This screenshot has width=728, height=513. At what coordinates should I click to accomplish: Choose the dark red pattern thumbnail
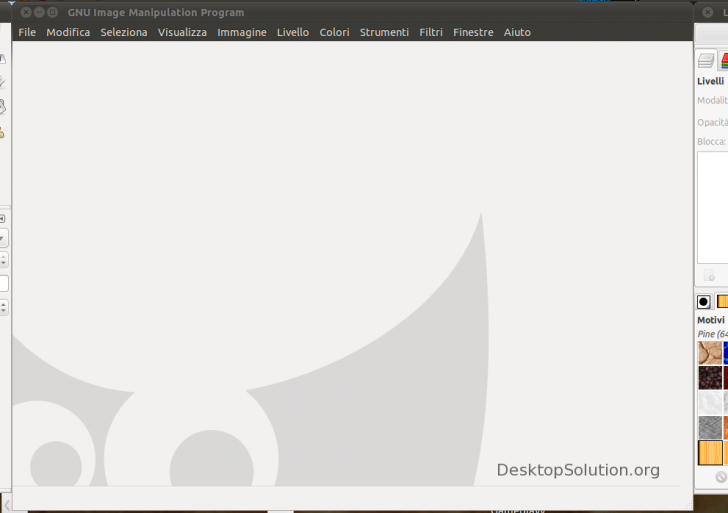coord(710,377)
